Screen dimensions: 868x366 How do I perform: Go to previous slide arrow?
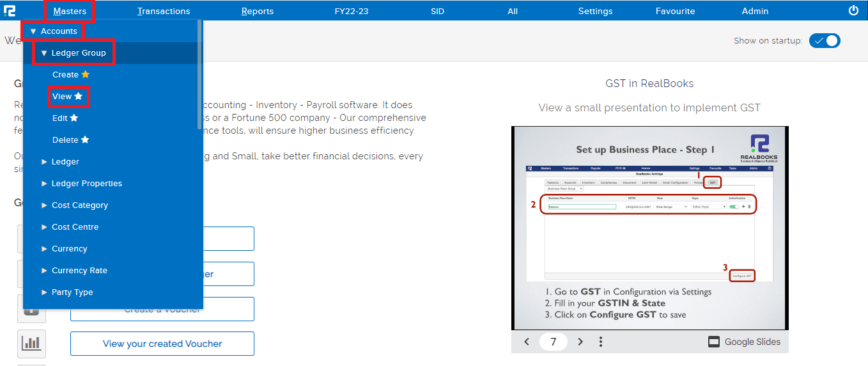(x=527, y=342)
